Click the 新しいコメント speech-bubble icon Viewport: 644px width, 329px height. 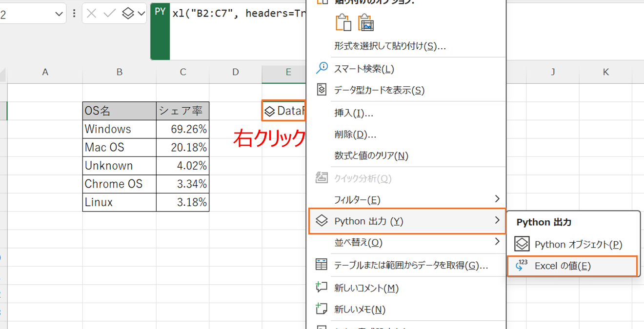pos(322,288)
